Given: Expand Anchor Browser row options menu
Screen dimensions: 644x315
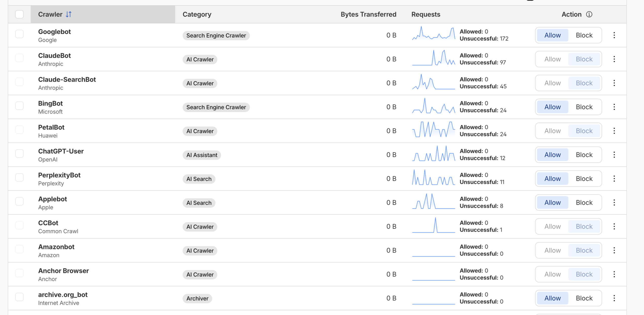Looking at the screenshot, I should [614, 274].
